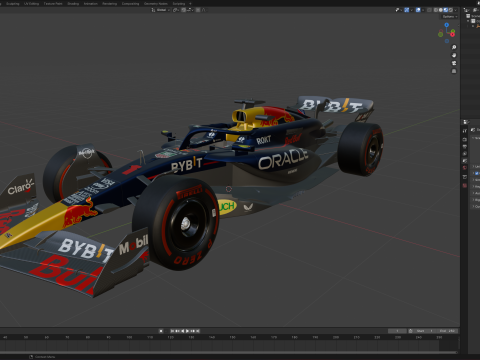Switch to the UV Editing workspace tab

click(x=31, y=4)
